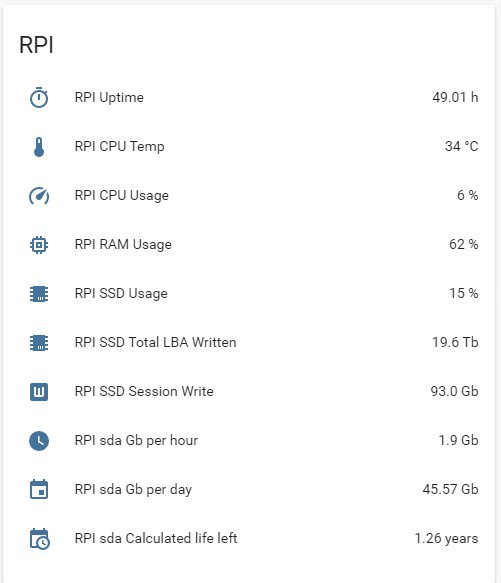Screen dimensions: 501x583
Task: Click the 34 °C temperature value
Action: 462,146
